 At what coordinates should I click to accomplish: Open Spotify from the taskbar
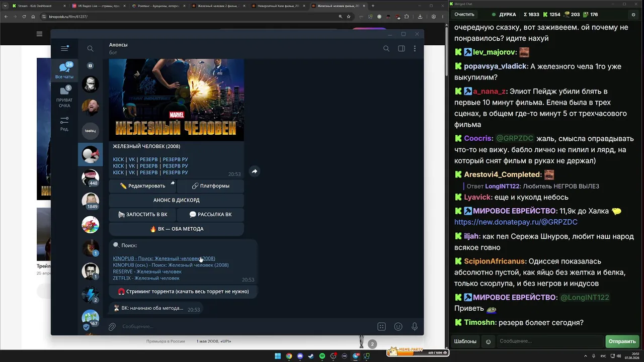click(322, 356)
